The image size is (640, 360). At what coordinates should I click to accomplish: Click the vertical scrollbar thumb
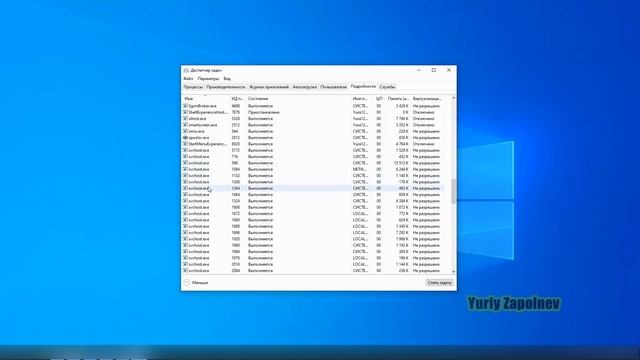pyautogui.click(x=453, y=191)
